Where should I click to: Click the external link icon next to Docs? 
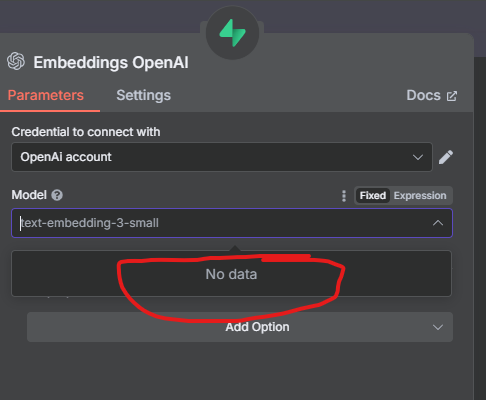pos(452,96)
